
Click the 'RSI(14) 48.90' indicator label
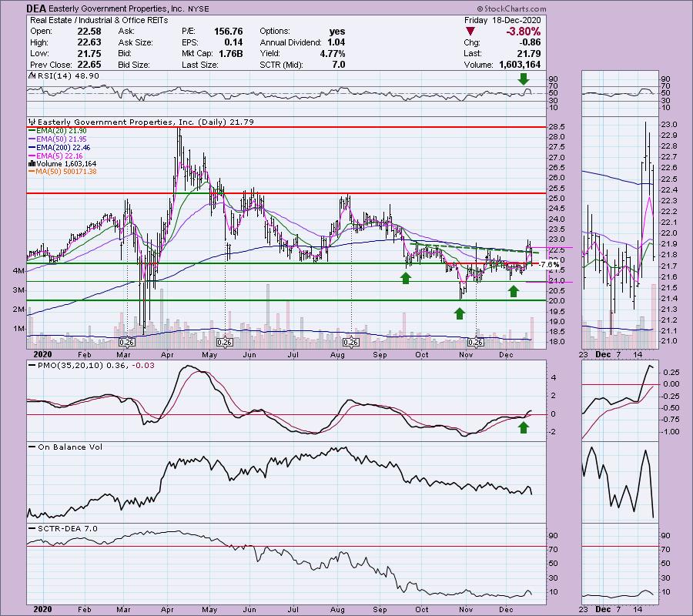coord(69,75)
